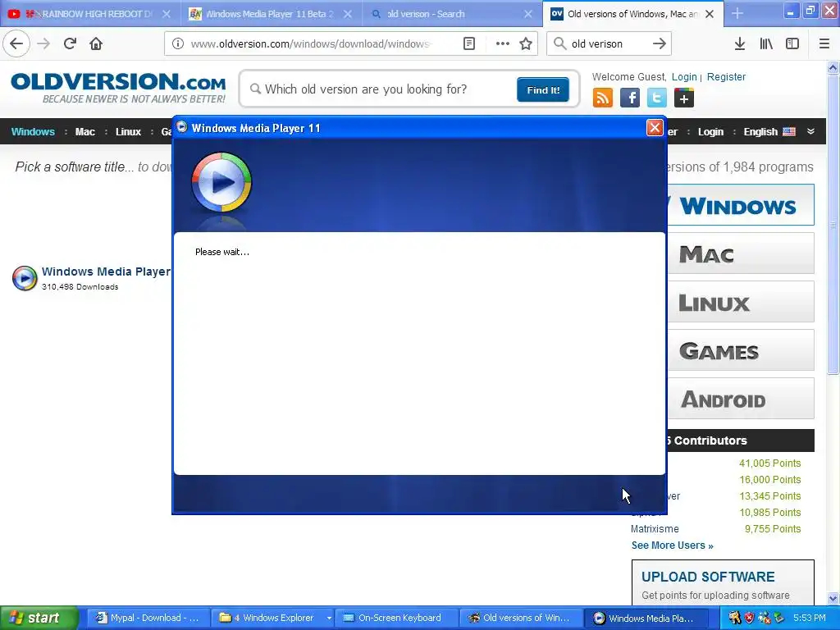840x630 pixels.
Task: Show site information icon in address bar
Action: coord(178,43)
